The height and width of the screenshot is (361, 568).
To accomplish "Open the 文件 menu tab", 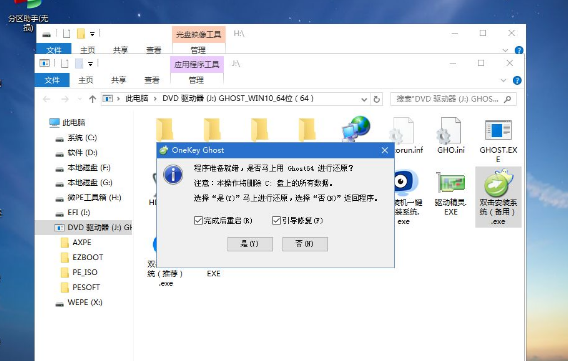I will pyautogui.click(x=52, y=80).
